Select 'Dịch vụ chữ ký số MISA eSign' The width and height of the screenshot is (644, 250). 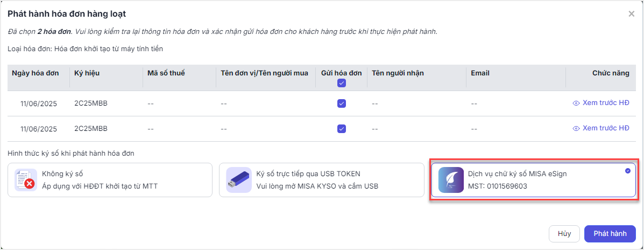pyautogui.click(x=533, y=180)
